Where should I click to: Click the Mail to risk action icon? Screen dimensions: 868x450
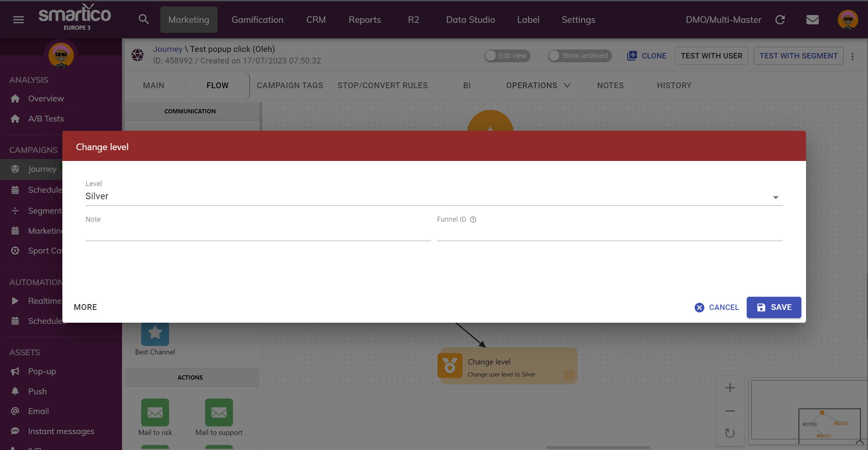(155, 412)
